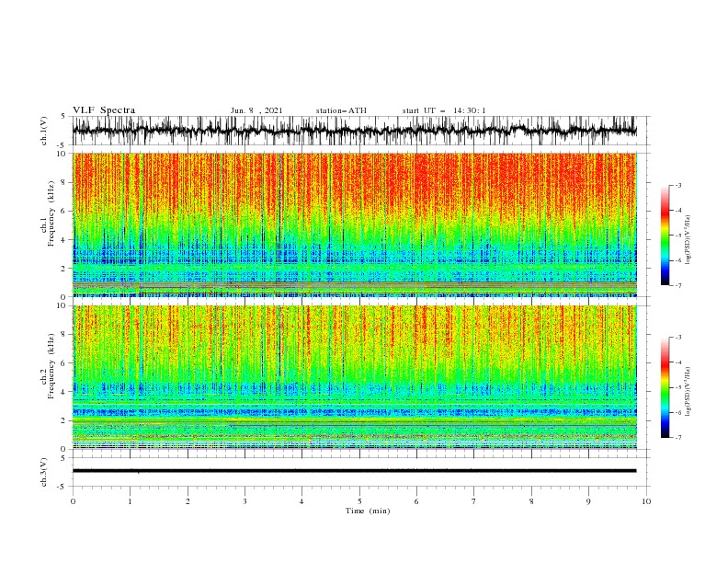Click the 'station=ATH' label

[x=341, y=110]
